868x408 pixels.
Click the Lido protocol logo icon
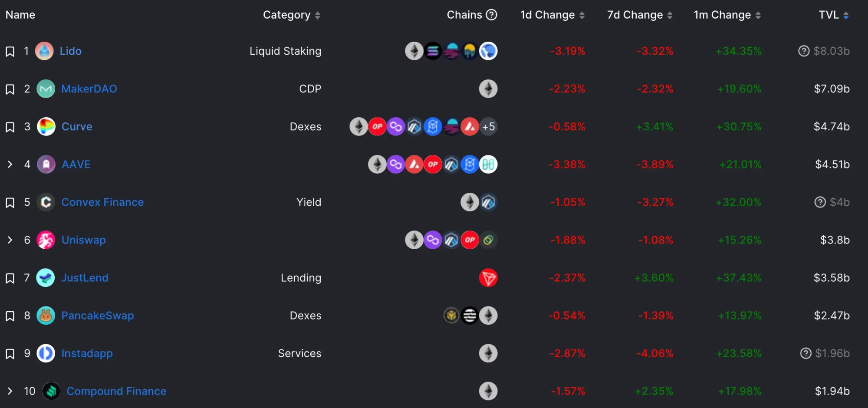[44, 51]
